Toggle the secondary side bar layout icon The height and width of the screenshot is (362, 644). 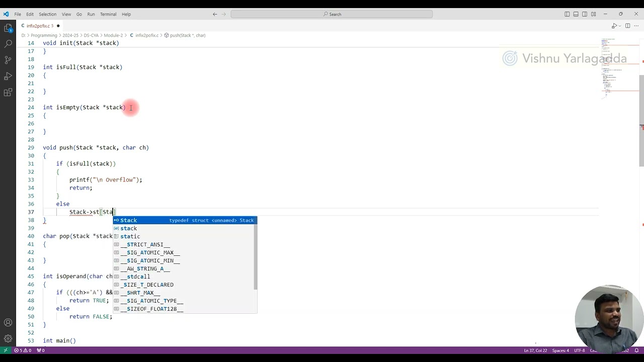585,14
